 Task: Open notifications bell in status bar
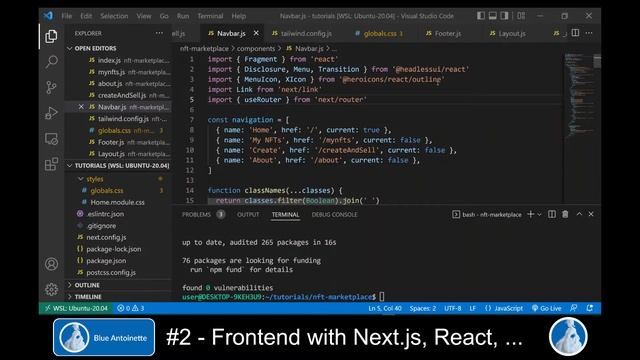click(590, 308)
